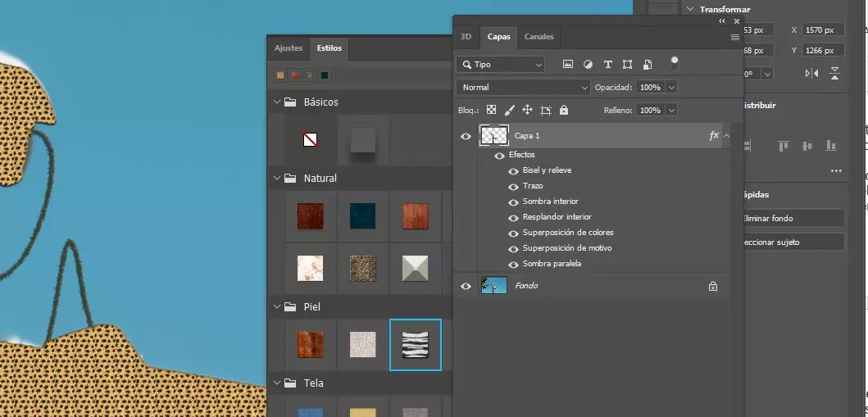Switch to the Canales tab
This screenshot has height=417, width=868.
point(539,37)
